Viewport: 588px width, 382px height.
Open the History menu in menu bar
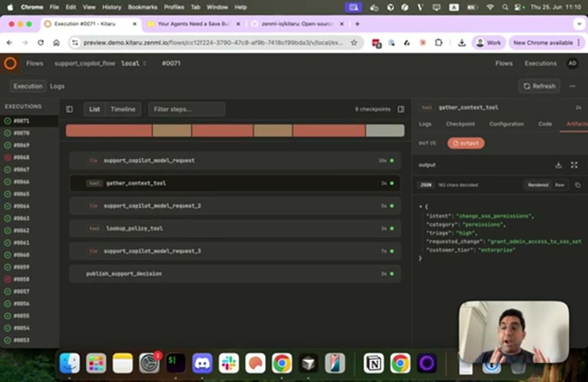click(x=112, y=7)
